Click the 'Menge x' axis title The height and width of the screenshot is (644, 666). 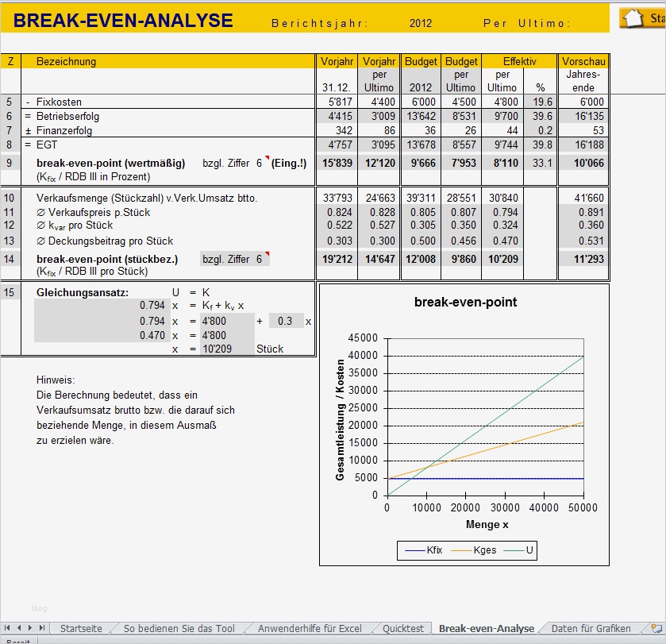[x=487, y=525]
